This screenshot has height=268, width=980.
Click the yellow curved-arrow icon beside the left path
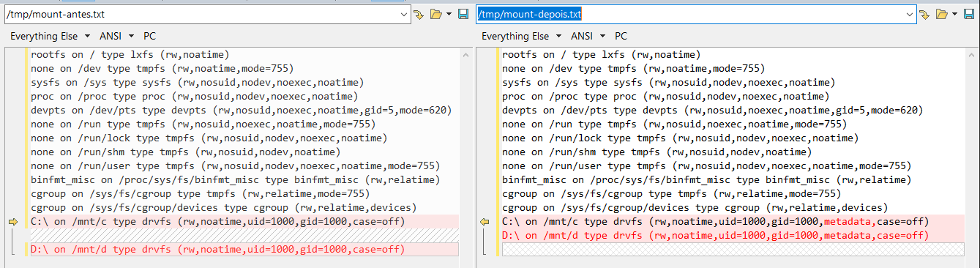(419, 14)
